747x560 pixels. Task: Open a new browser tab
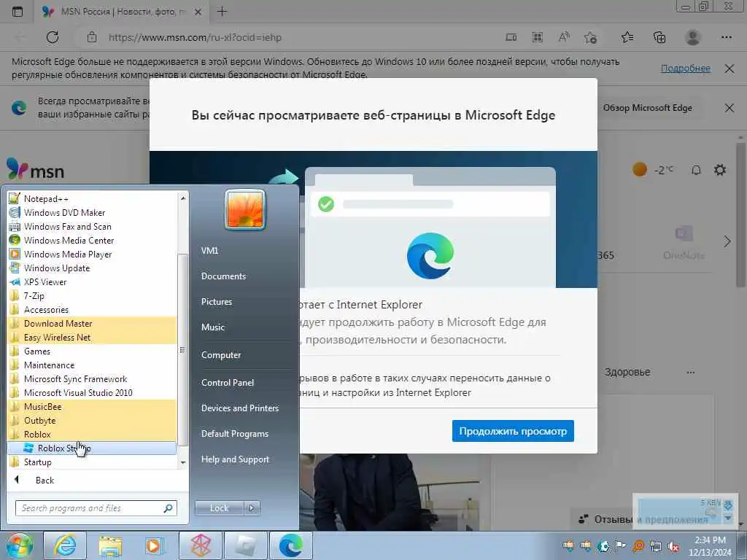click(222, 12)
